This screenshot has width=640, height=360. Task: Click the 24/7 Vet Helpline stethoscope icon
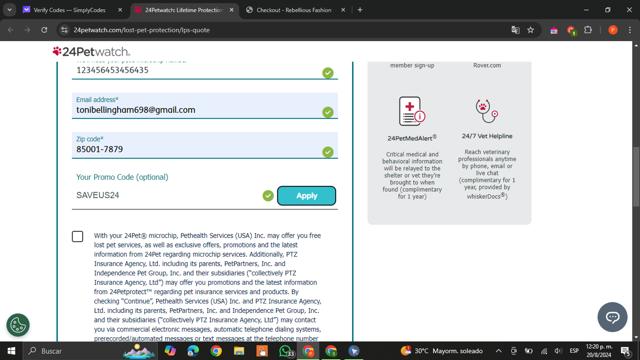pos(487,111)
